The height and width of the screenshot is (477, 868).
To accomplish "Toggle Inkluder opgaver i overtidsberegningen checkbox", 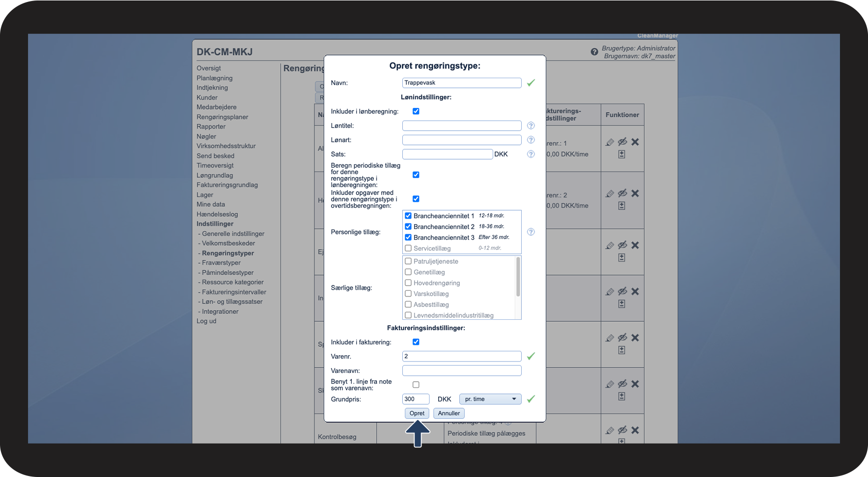I will [x=416, y=199].
